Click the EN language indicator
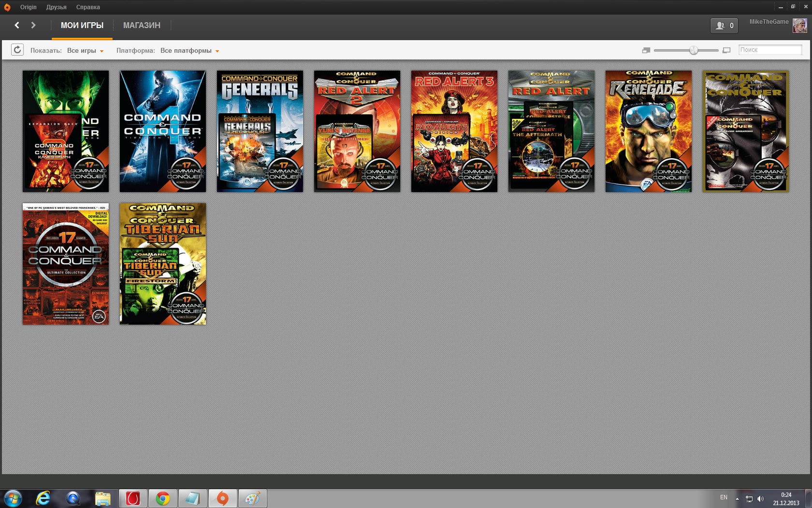 pyautogui.click(x=724, y=497)
